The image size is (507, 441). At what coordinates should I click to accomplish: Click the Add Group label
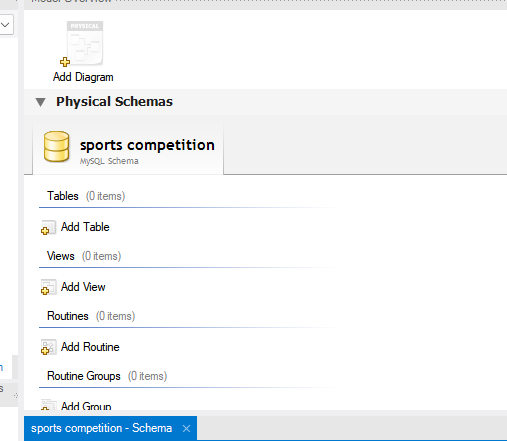tap(86, 406)
